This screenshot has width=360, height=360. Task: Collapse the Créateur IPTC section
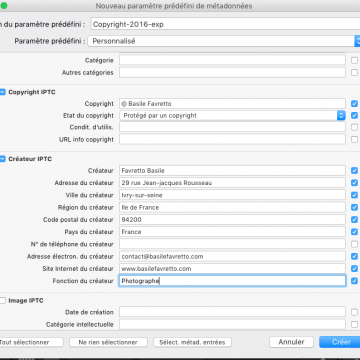click(x=3, y=159)
